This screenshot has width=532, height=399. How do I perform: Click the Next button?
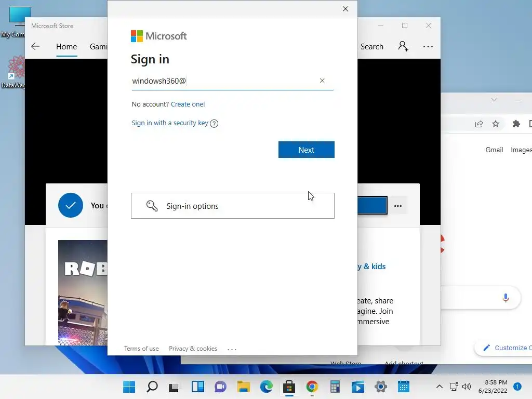(307, 150)
